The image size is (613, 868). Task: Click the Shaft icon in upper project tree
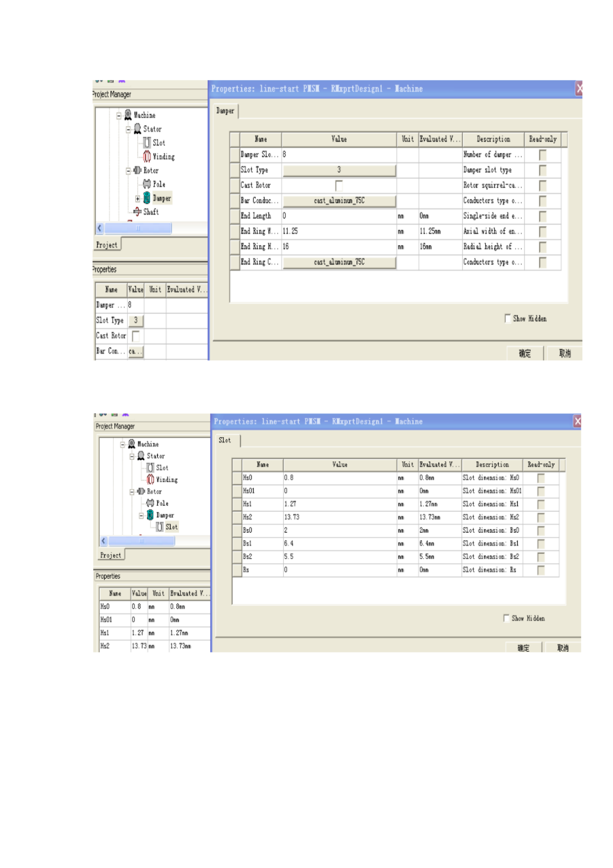[x=138, y=212]
